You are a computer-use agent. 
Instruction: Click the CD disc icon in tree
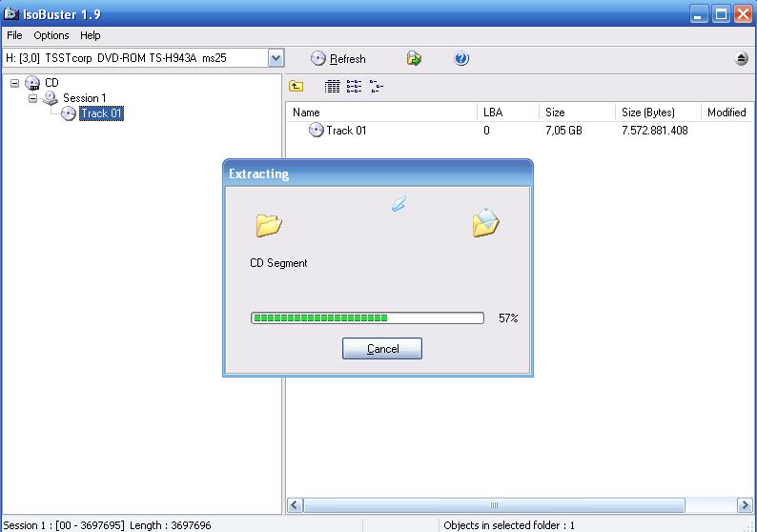pos(32,83)
